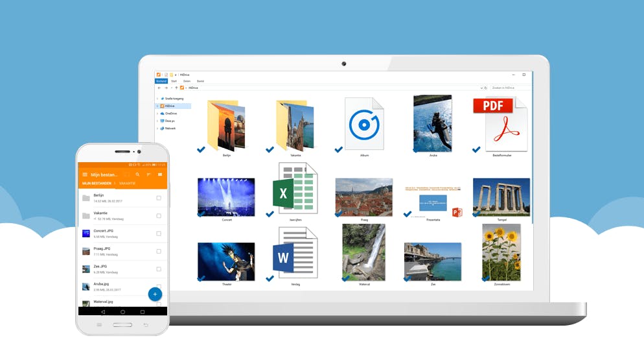Open the Beeld ribbon tab
The image size is (644, 349).
[x=200, y=81]
